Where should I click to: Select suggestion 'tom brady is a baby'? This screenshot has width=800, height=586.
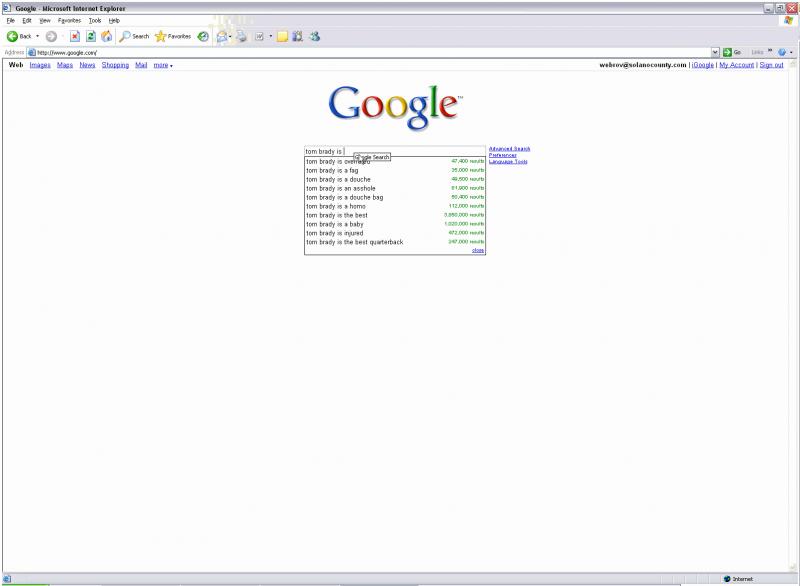[395, 224]
